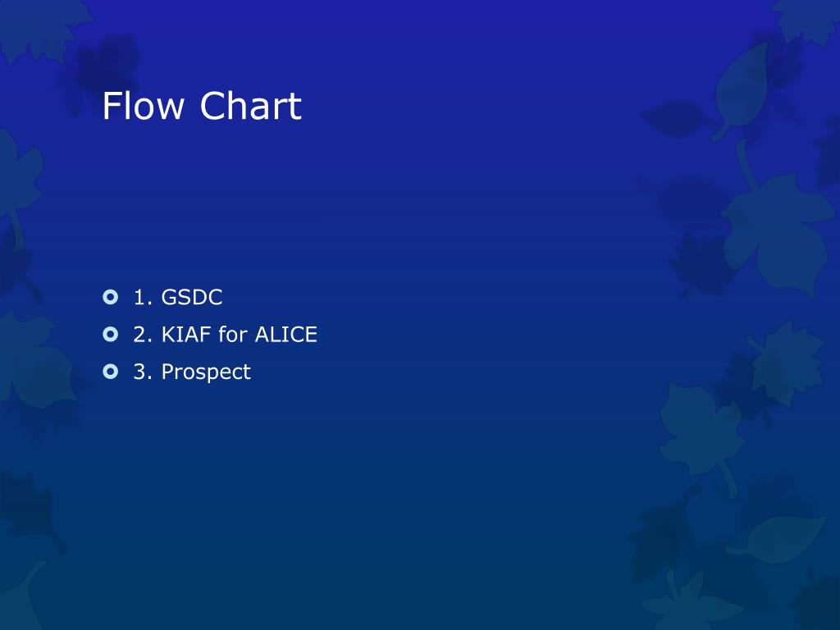Click the bullet icon beside 3. Prospect

pyautogui.click(x=111, y=372)
